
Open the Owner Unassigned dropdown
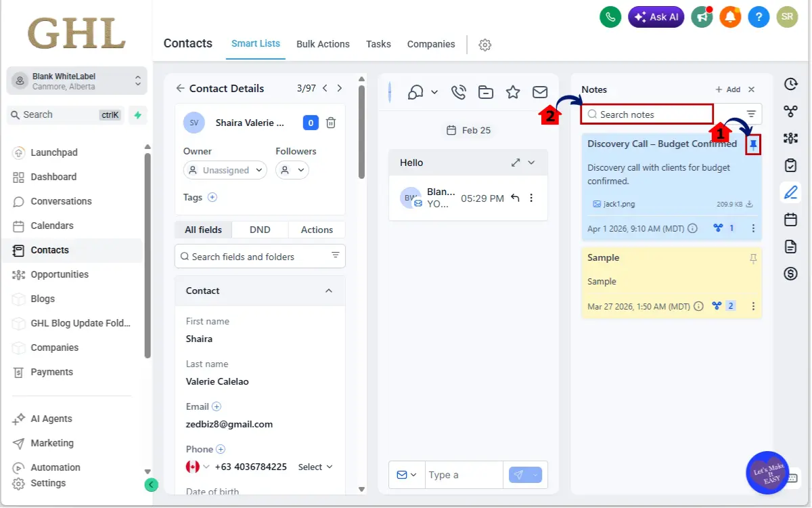click(x=225, y=171)
